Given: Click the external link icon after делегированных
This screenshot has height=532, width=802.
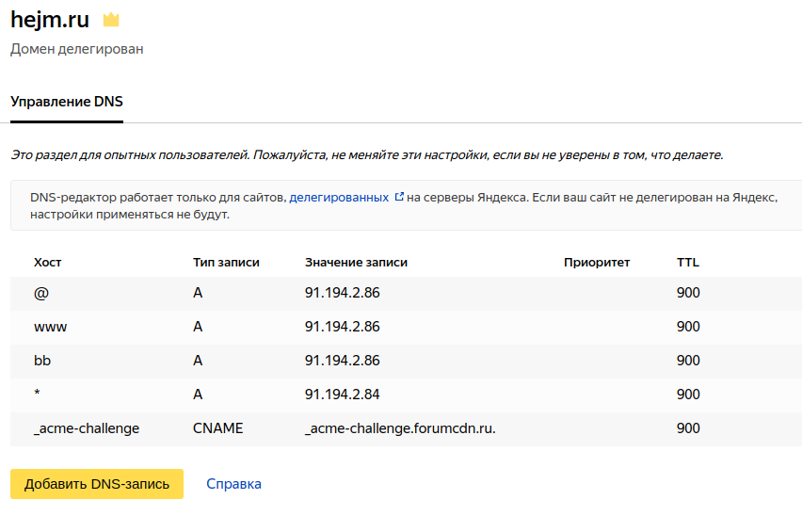Looking at the screenshot, I should pos(399,197).
